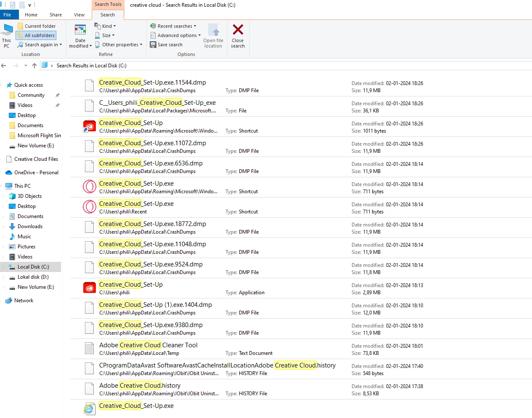Switch to the View ribbon tab
Viewport: 532px width, 418px height.
point(79,15)
